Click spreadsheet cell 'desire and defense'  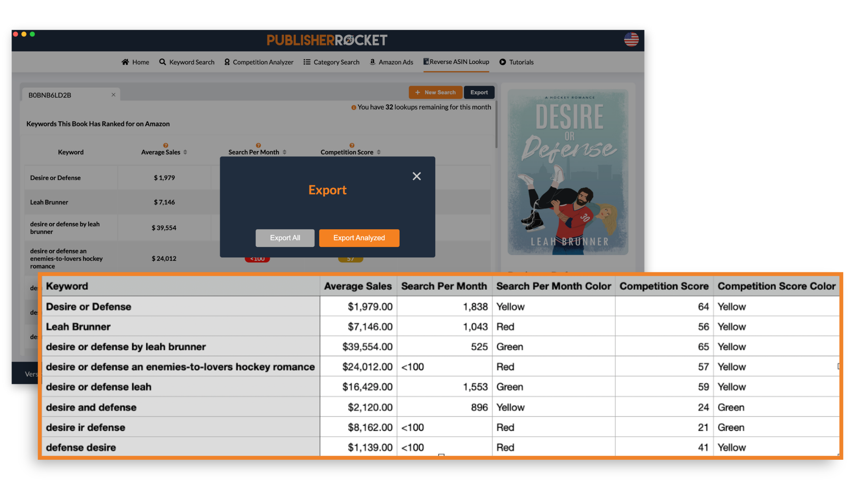click(x=181, y=407)
